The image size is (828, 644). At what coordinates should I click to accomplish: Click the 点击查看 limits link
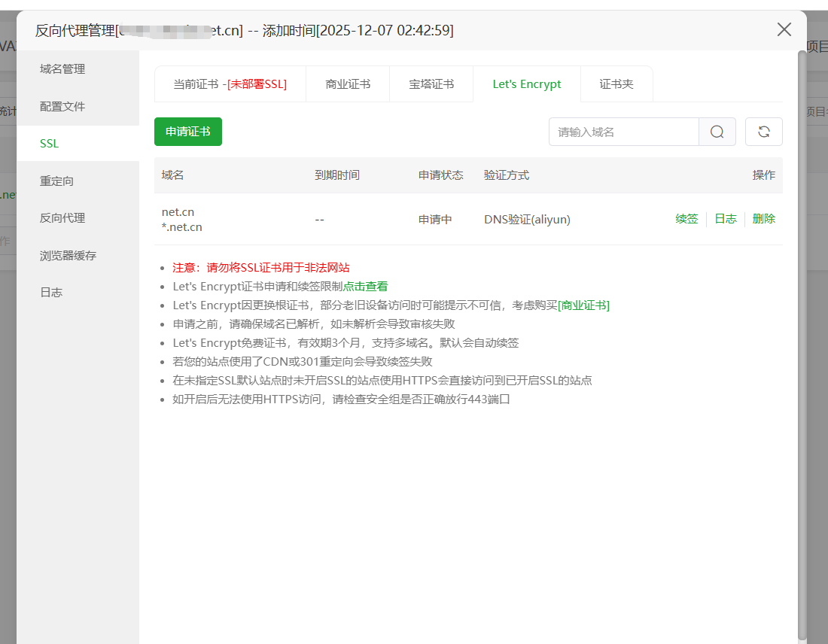pos(365,287)
